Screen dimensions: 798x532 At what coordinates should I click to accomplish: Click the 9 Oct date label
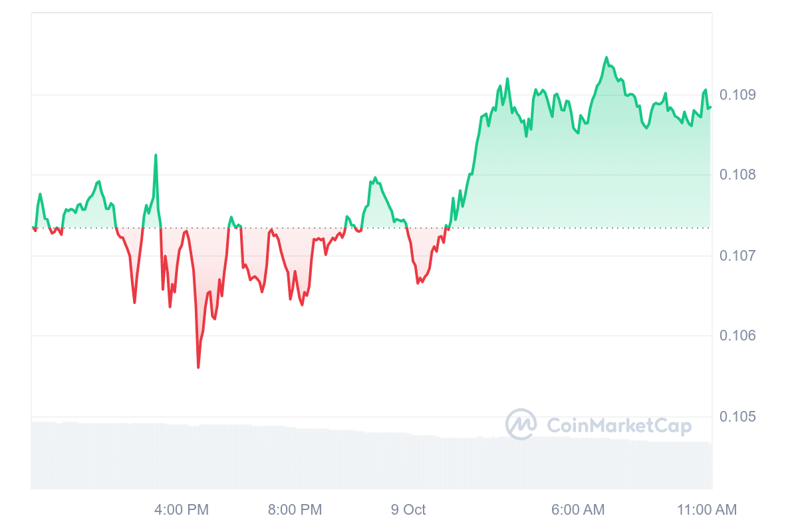click(x=408, y=510)
